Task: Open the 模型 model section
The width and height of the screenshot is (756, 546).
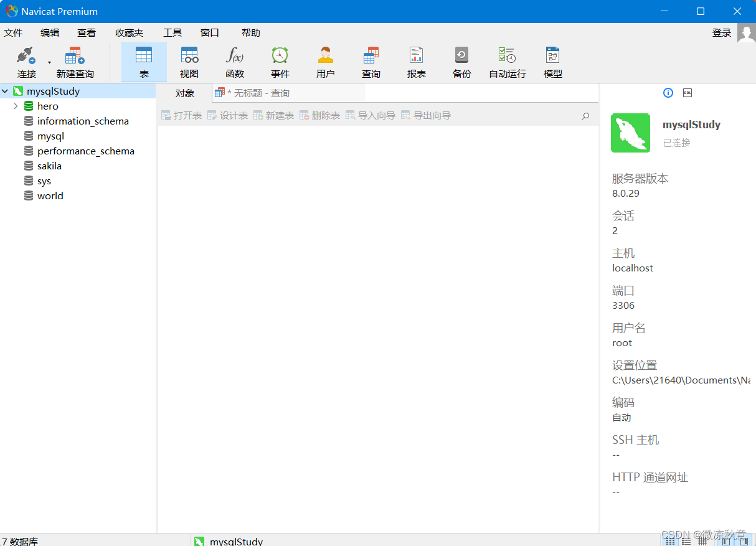Action: [553, 62]
